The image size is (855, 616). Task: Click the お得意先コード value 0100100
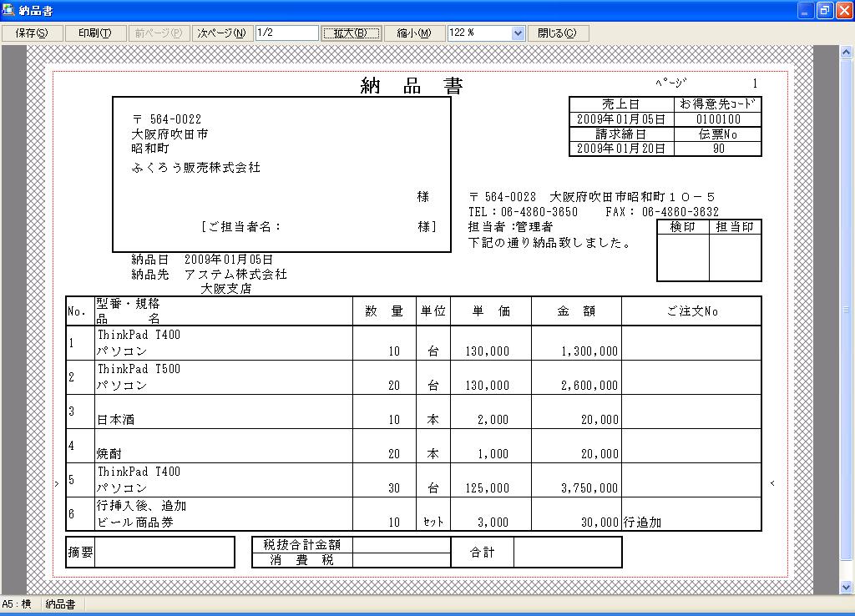tap(718, 119)
